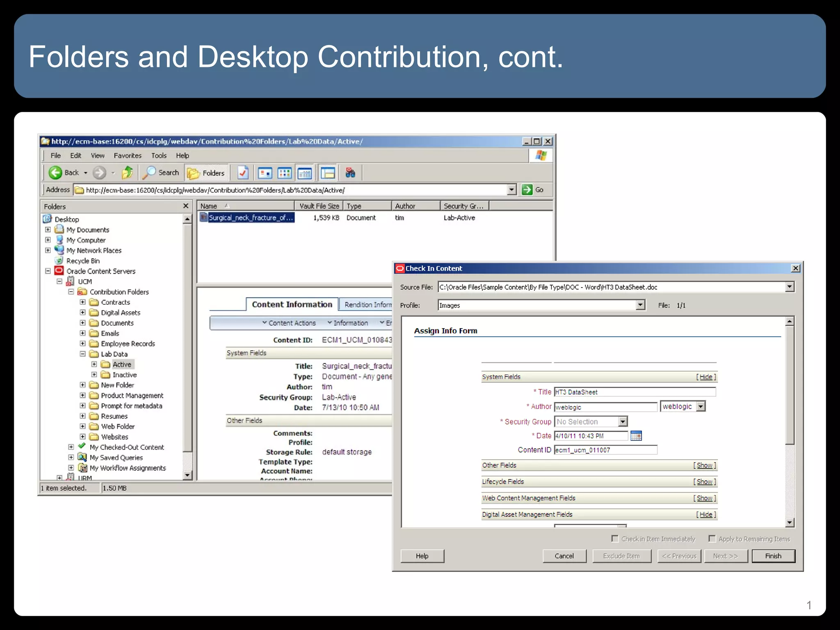Click the Finish button

(x=773, y=556)
